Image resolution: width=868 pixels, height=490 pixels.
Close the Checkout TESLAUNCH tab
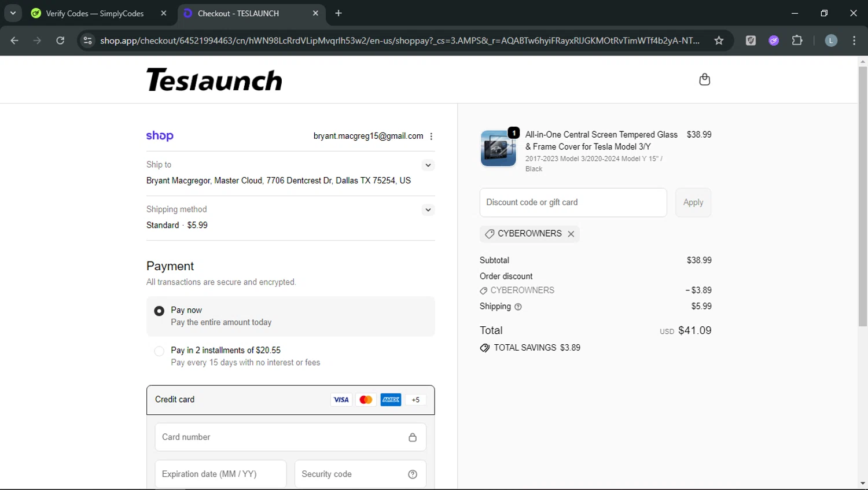315,13
